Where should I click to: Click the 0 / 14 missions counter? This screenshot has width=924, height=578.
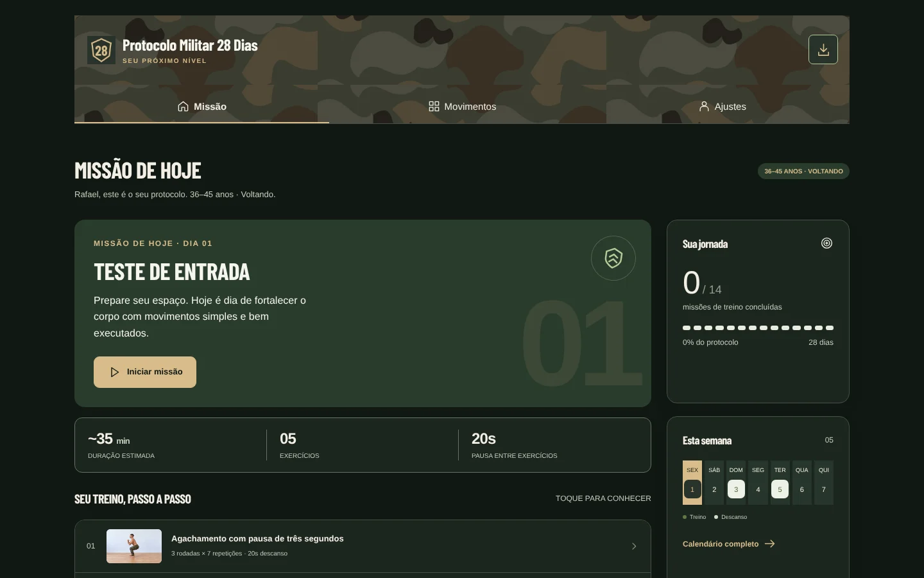pyautogui.click(x=702, y=283)
